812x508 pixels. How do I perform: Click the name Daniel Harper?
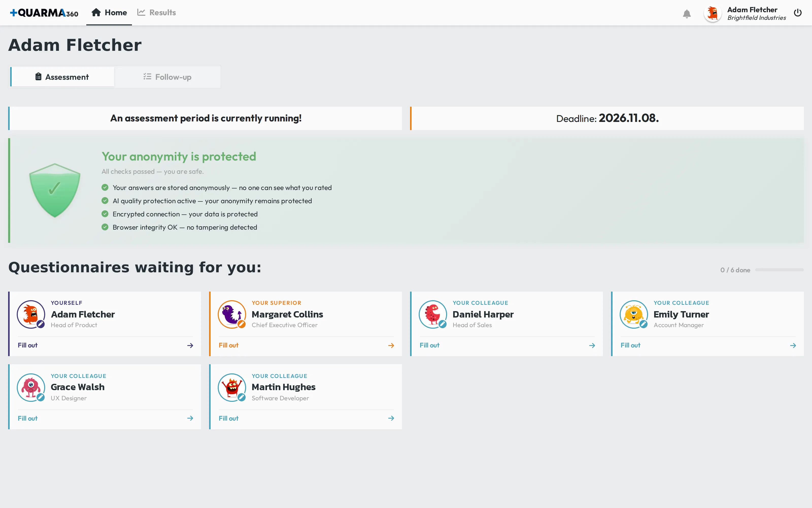click(x=483, y=314)
